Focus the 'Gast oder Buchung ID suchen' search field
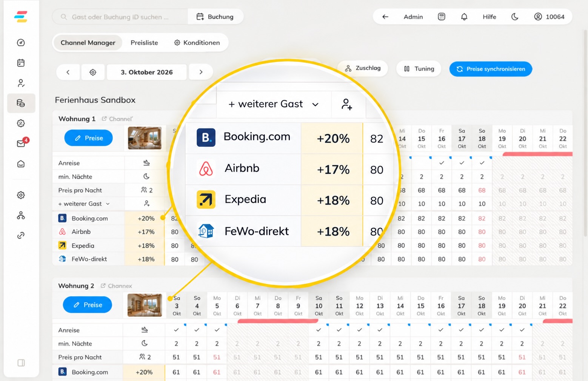 (120, 17)
